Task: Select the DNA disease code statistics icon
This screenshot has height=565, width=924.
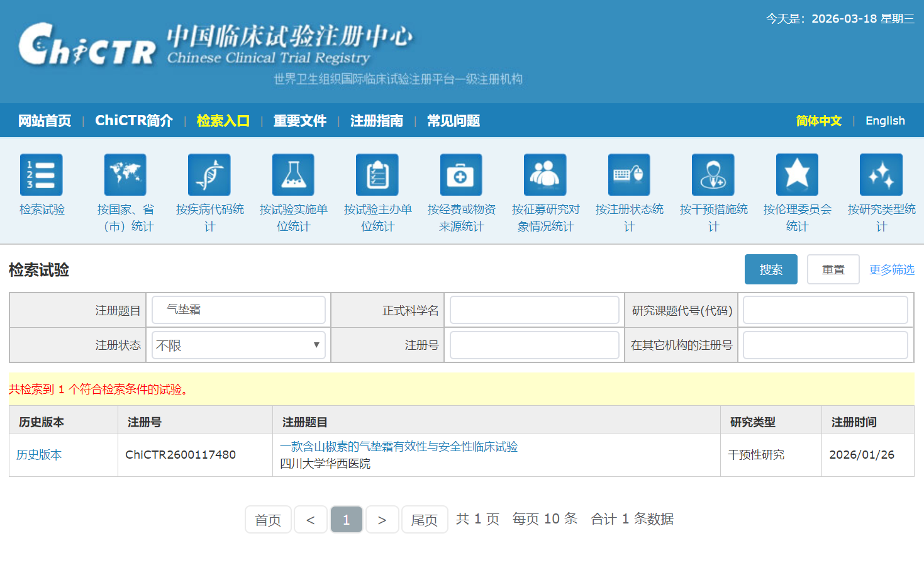Action: click(209, 175)
